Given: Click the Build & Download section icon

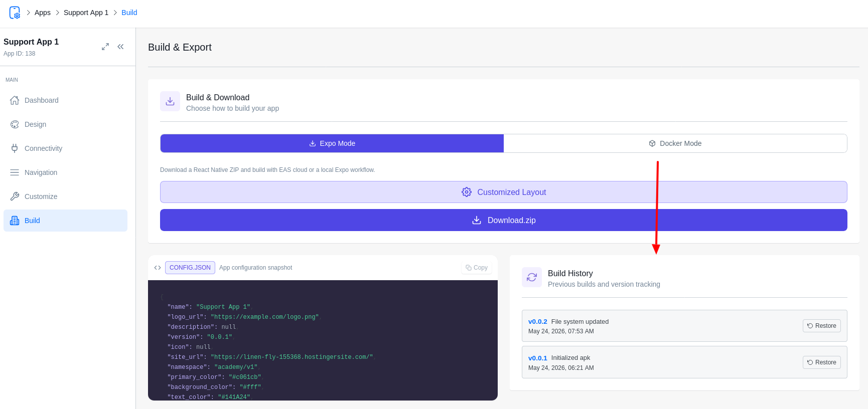Looking at the screenshot, I should pyautogui.click(x=170, y=101).
